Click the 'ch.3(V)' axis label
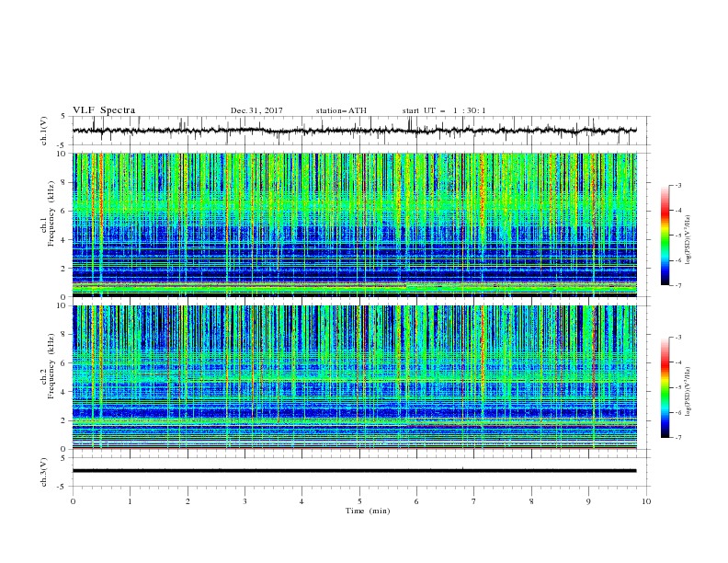728x563 pixels. pos(44,472)
